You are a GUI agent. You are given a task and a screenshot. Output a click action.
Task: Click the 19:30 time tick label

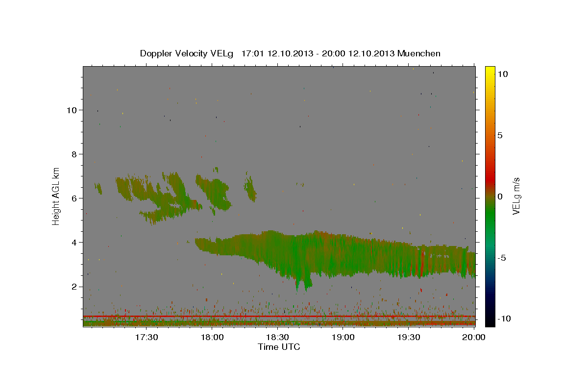[409, 337]
